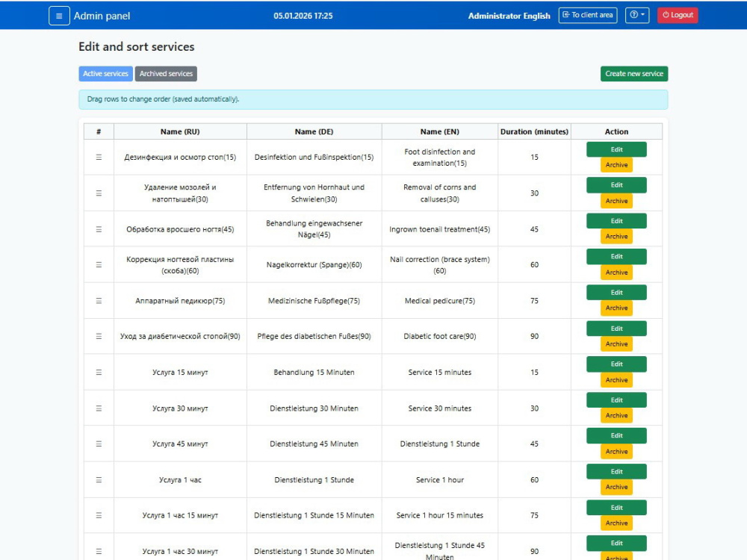Click the drag handle for Removal of corns row
This screenshot has height=560, width=747.
click(x=99, y=193)
